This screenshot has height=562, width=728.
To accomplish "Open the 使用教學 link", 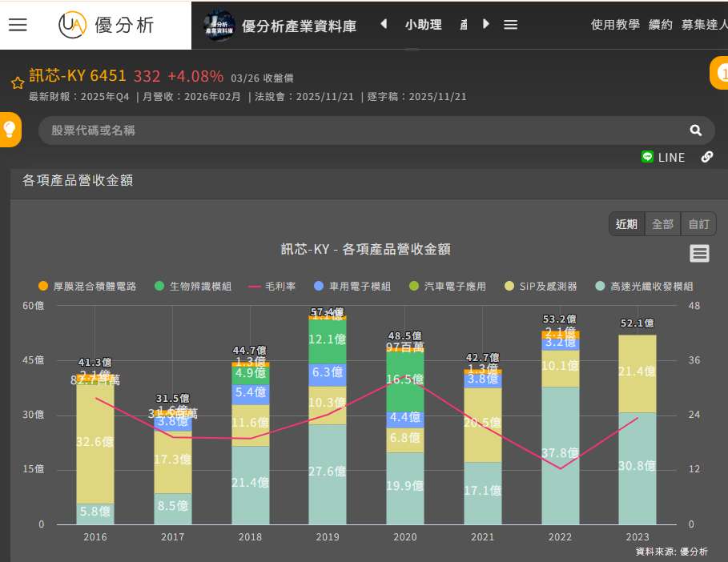I will (x=615, y=25).
